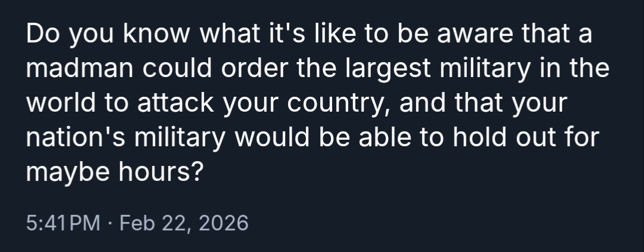Viewport: 644px width, 252px height.
Task: Click the year "2026" in the date
Action: click(x=223, y=223)
